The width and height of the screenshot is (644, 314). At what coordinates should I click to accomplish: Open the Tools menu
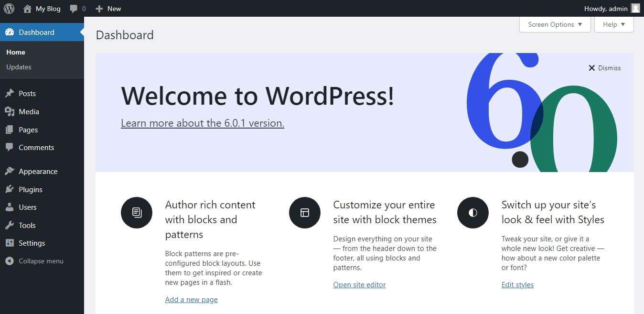42,225
